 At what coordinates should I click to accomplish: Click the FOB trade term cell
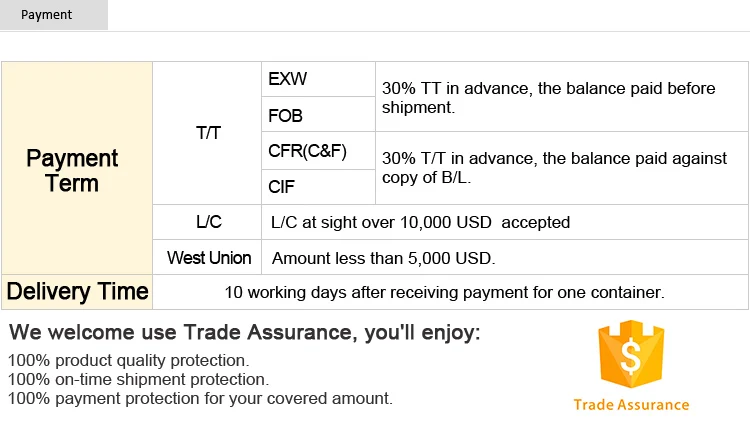pyautogui.click(x=286, y=115)
